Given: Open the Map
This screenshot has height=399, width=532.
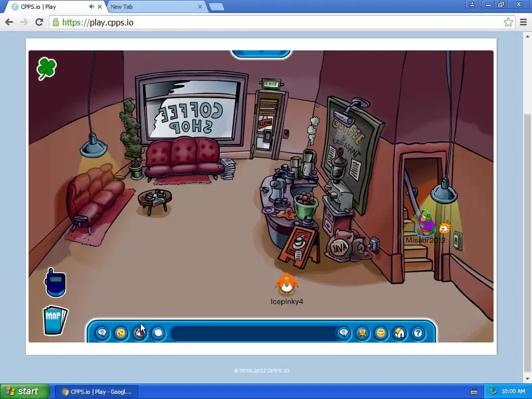Looking at the screenshot, I should 55,320.
